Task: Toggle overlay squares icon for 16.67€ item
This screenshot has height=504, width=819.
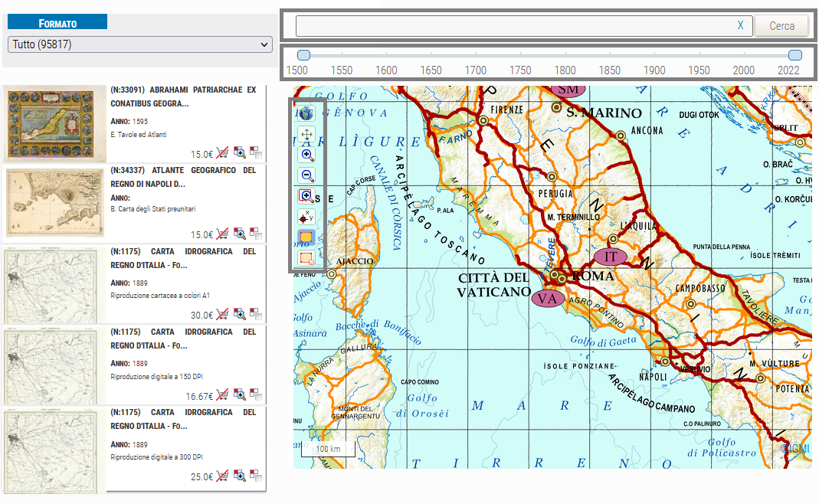Action: click(x=255, y=394)
